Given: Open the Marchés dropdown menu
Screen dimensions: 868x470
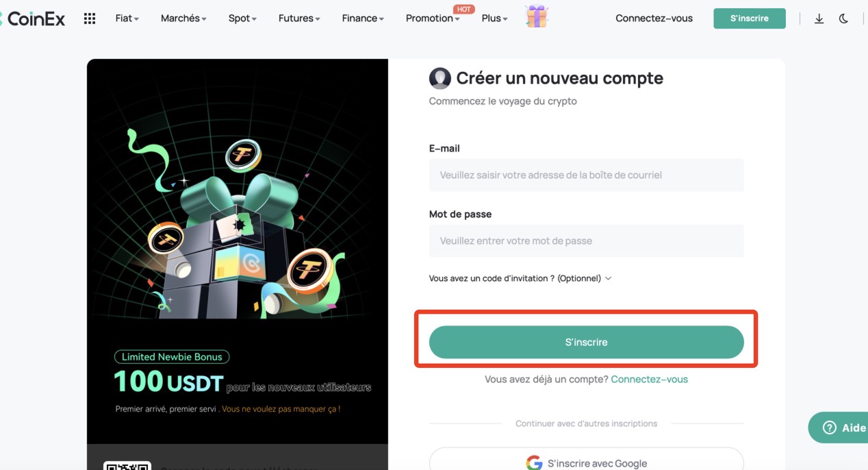Looking at the screenshot, I should click(x=183, y=18).
